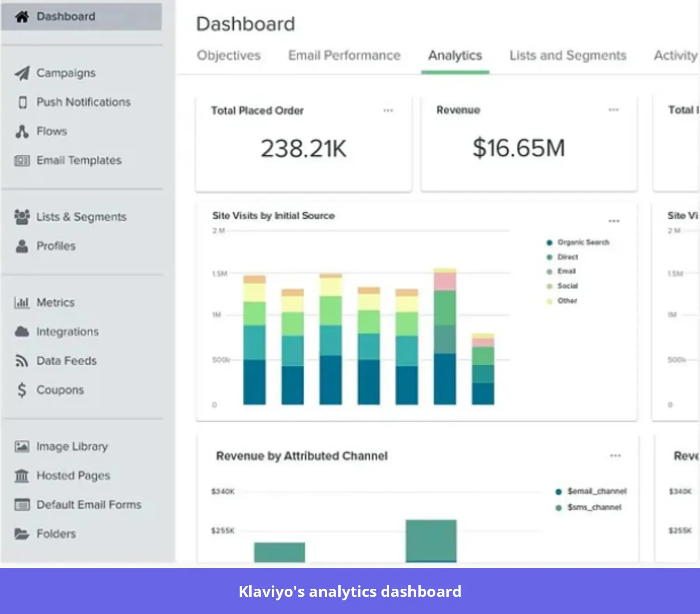Image resolution: width=700 pixels, height=614 pixels.
Task: Navigate to Coupons link
Action: click(60, 390)
